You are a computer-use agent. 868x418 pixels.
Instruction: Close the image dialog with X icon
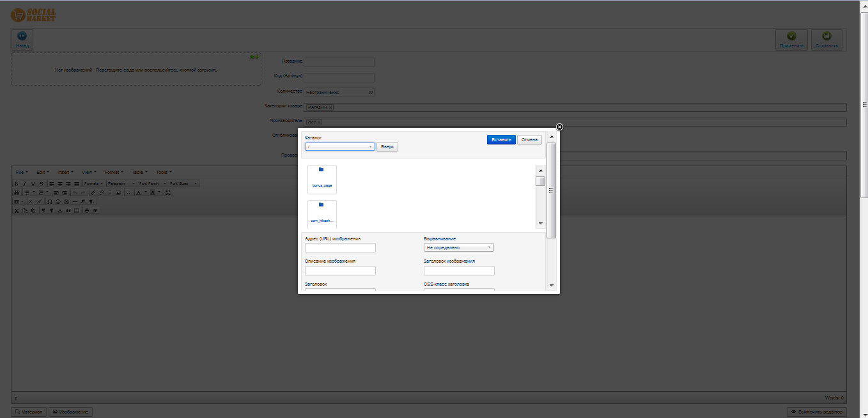pos(559,127)
